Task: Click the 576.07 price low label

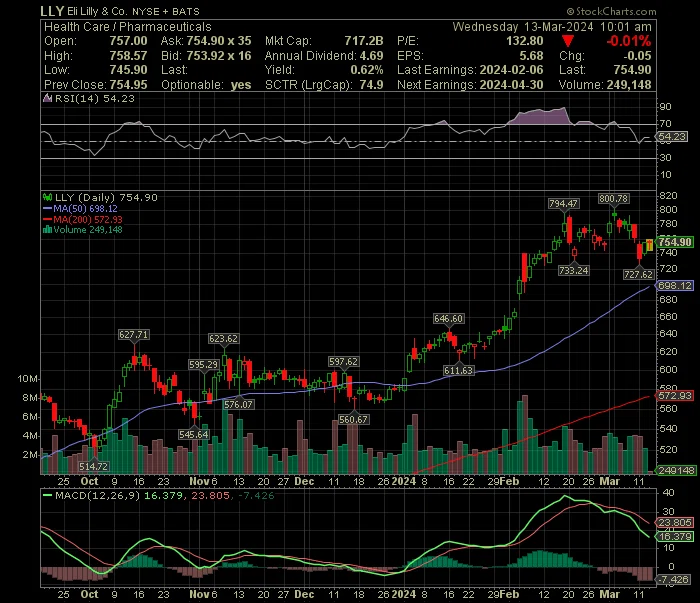Action: [x=238, y=404]
